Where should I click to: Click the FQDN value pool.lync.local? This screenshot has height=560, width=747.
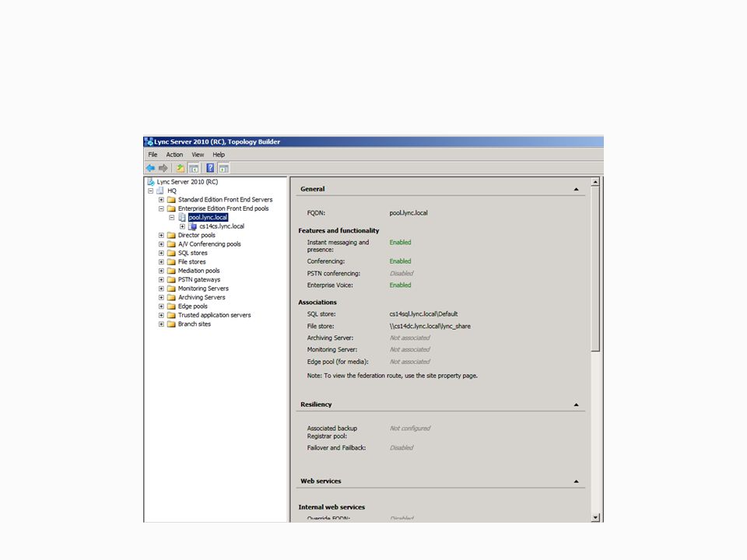tap(409, 213)
